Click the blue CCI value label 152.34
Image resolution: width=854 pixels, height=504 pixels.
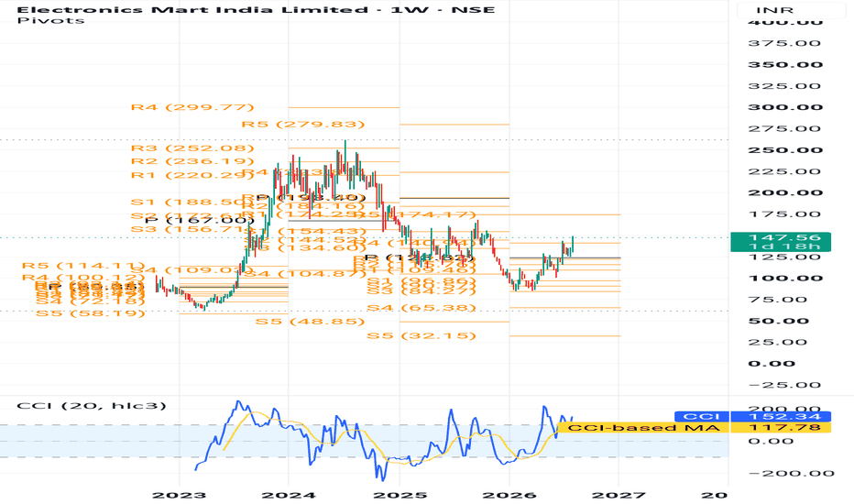781,416
